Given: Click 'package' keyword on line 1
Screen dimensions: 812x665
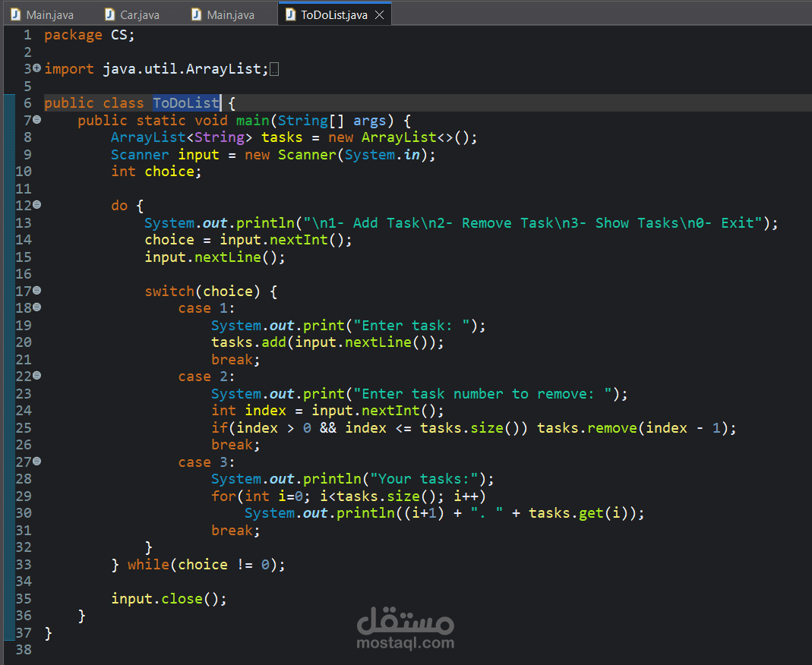Looking at the screenshot, I should coord(73,35).
